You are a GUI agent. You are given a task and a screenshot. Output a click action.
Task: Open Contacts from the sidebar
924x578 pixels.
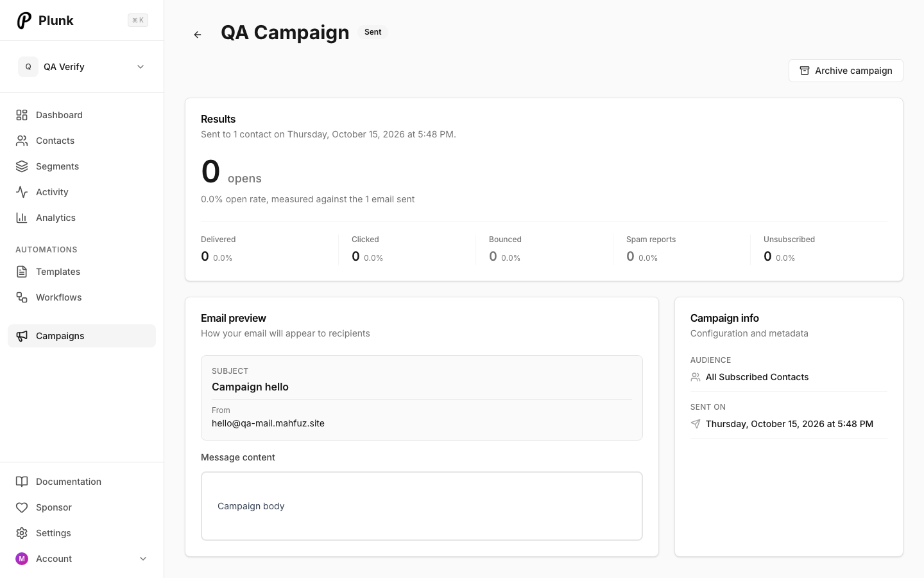click(81, 141)
